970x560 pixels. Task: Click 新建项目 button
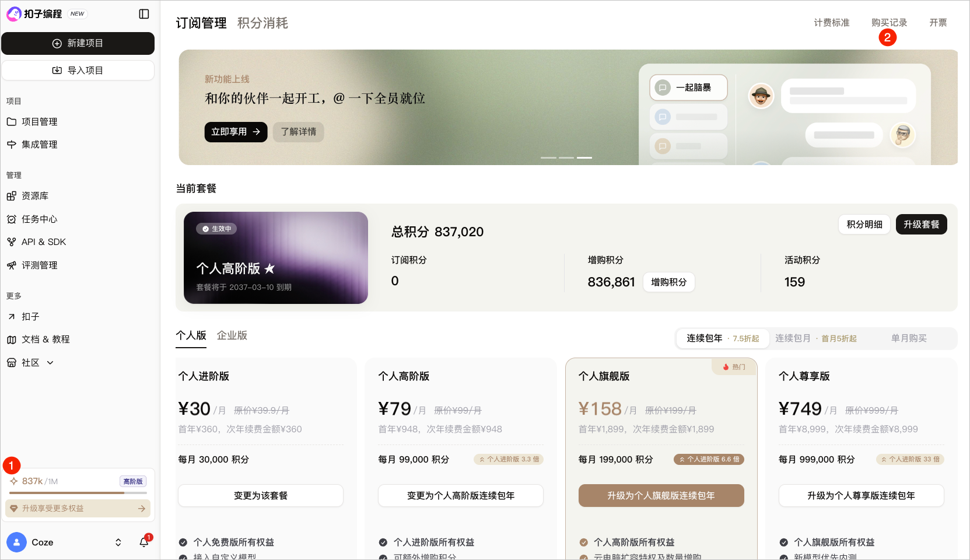[78, 43]
